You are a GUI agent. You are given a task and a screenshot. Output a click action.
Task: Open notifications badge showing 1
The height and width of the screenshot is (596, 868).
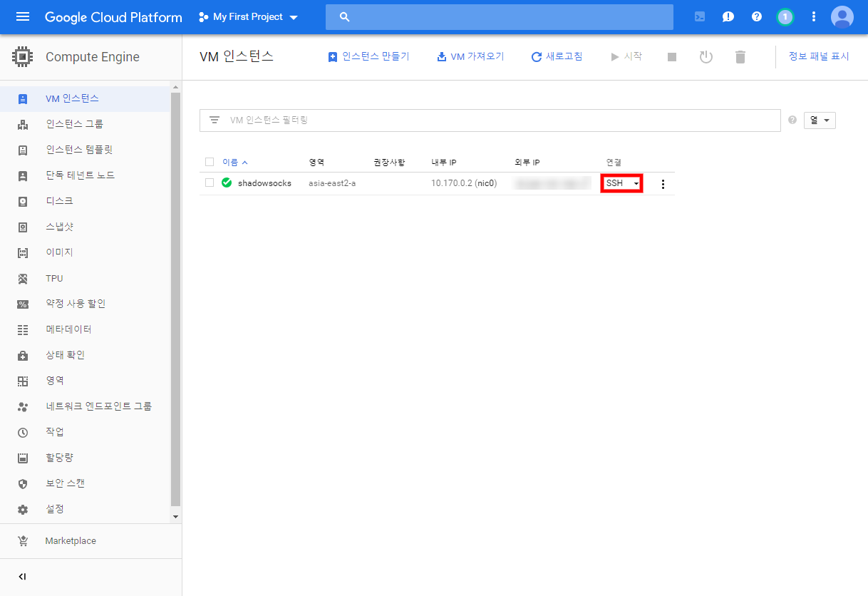[785, 16]
